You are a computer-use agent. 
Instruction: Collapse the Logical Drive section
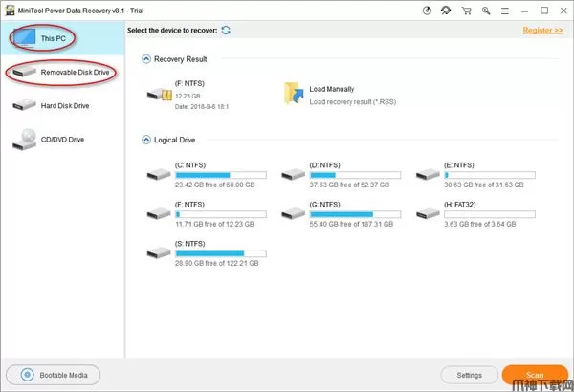tap(146, 140)
